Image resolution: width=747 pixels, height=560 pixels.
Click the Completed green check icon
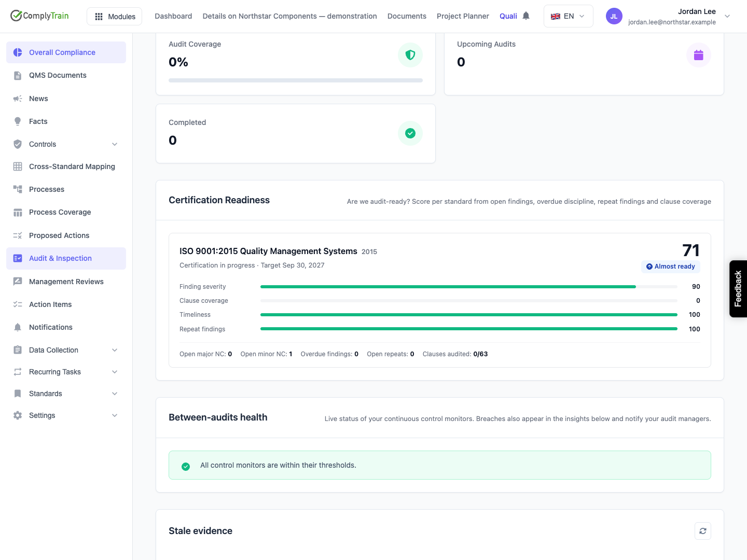pyautogui.click(x=410, y=133)
